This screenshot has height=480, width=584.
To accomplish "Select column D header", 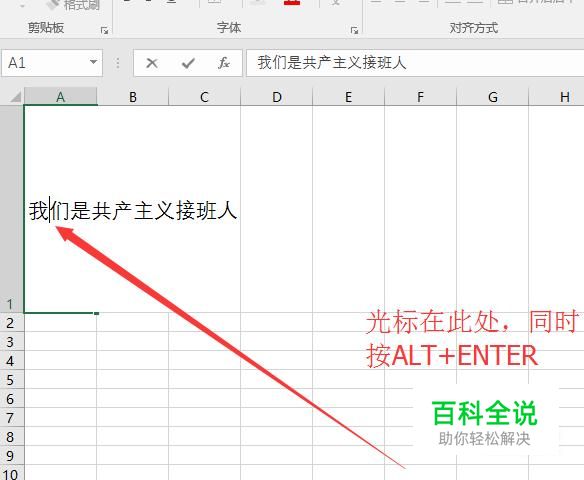I will (x=276, y=97).
